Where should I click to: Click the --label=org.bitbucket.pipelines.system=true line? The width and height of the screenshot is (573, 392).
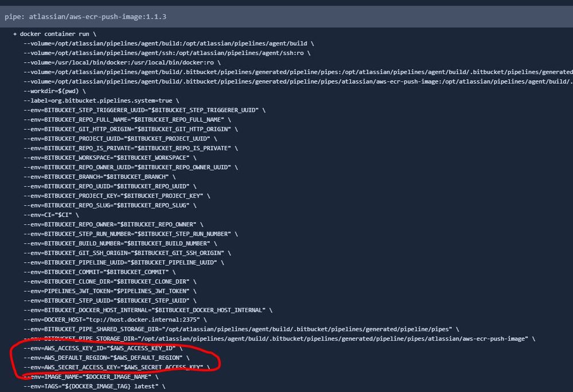tap(101, 101)
